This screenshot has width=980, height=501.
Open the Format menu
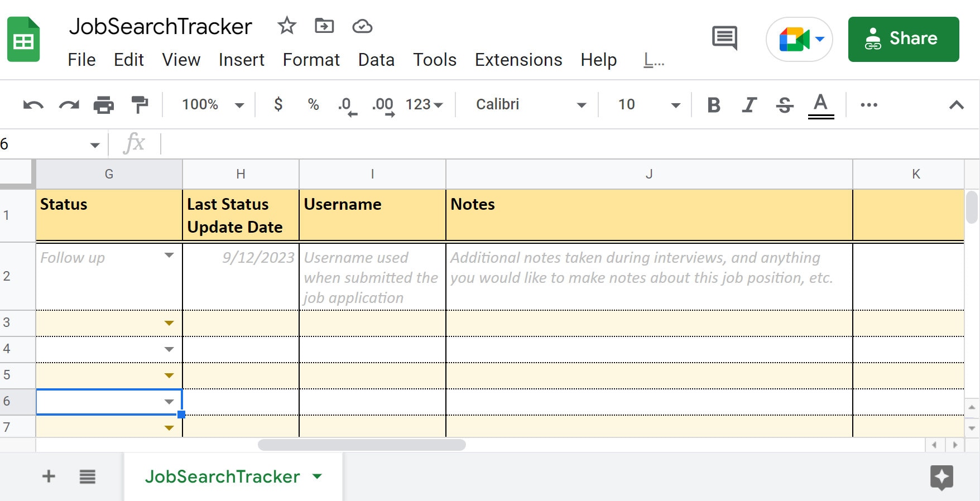311,60
